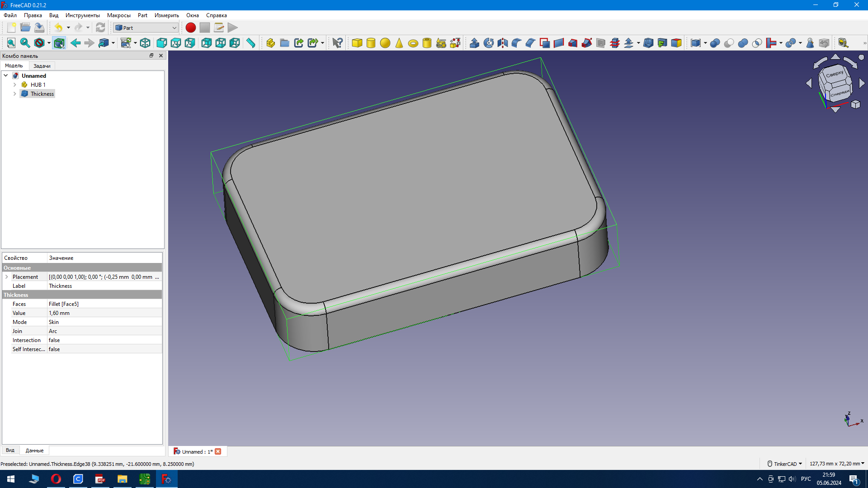The image size is (868, 488).
Task: Save the document with the save icon
Action: 39,28
